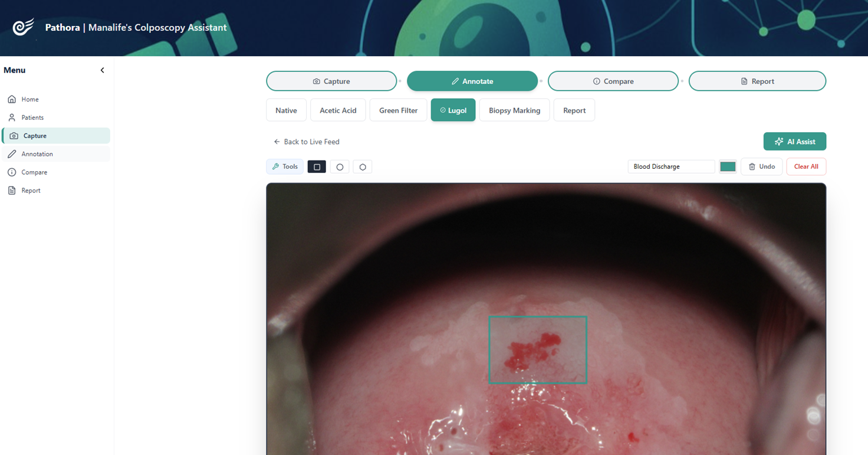Open the Report workflow step
The image size is (868, 455).
[757, 81]
